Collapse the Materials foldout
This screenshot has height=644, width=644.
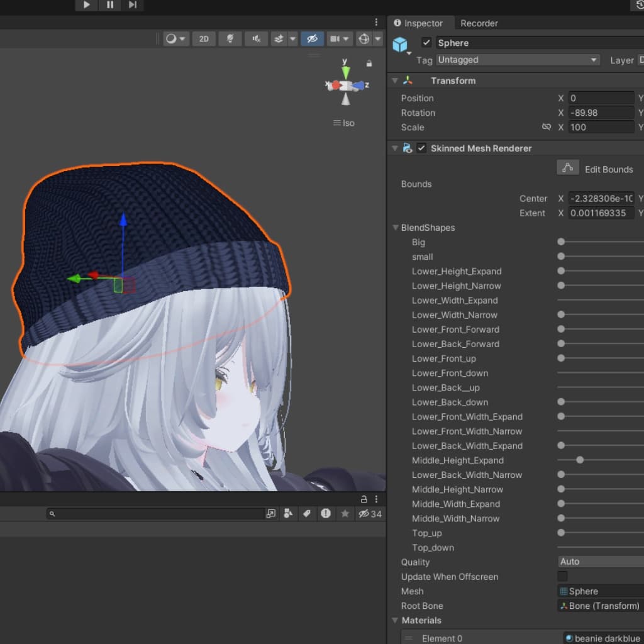tap(396, 620)
